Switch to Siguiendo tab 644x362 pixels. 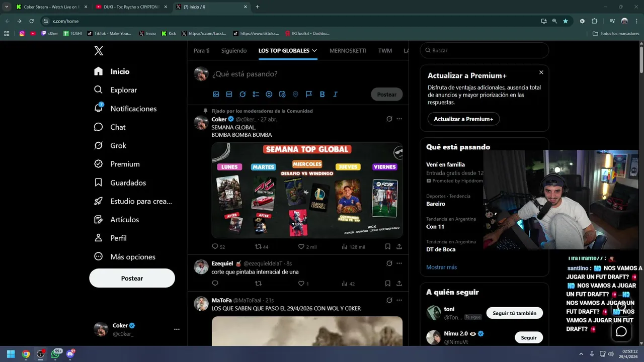click(x=234, y=50)
